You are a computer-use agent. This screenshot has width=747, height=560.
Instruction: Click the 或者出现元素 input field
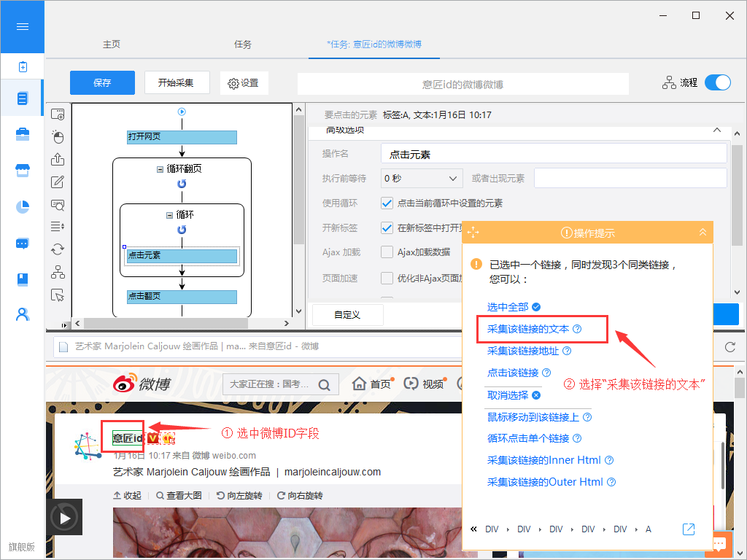coord(630,178)
